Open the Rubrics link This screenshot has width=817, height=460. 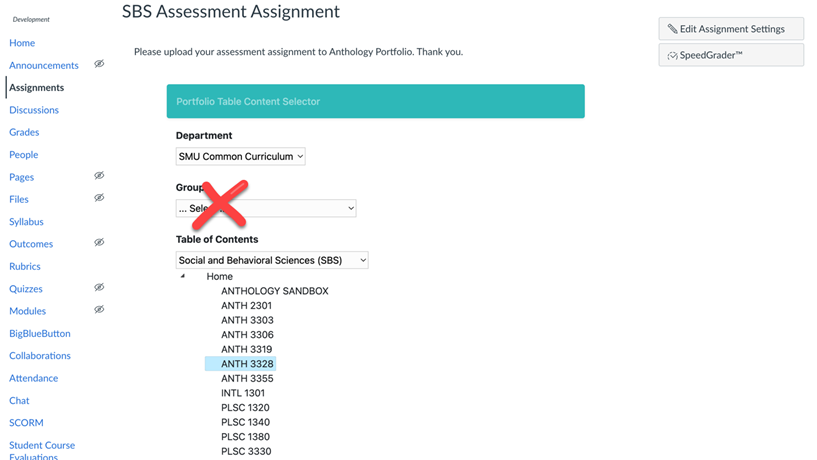[x=25, y=266]
